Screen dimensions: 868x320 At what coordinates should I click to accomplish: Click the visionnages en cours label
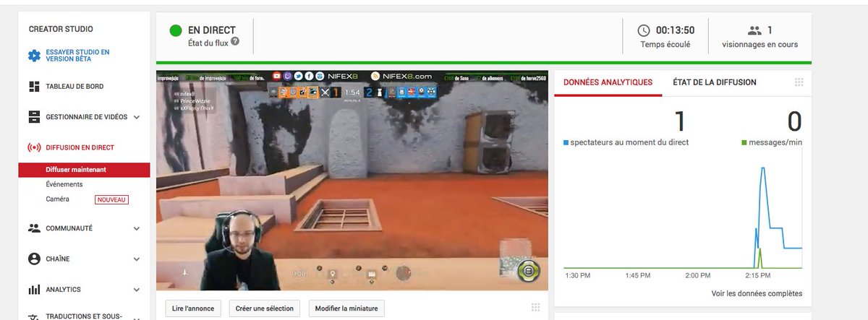[759, 44]
